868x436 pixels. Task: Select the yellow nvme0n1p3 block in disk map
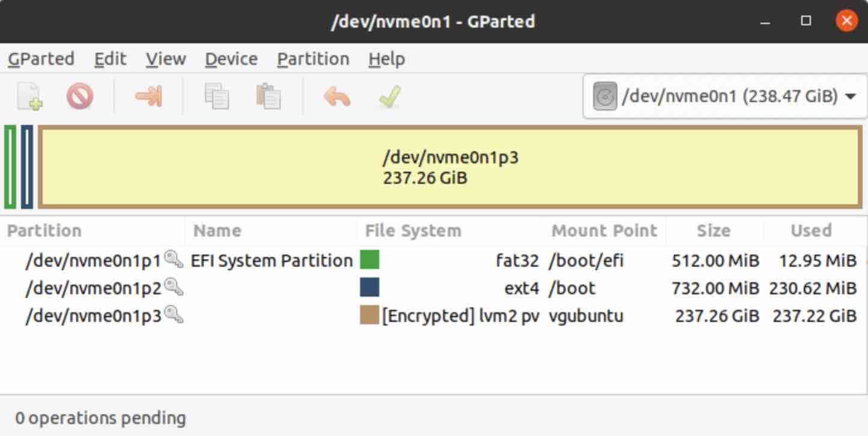[450, 167]
